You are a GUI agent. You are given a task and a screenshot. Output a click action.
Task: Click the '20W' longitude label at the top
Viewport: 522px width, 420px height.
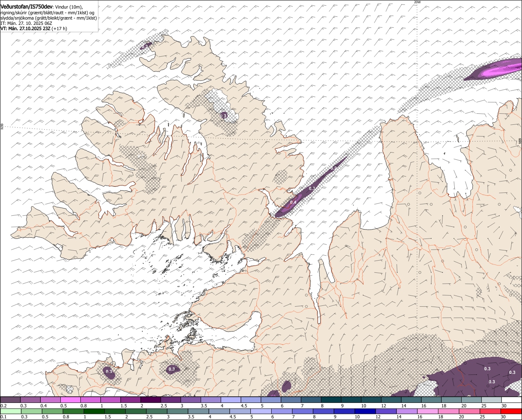(417, 2)
